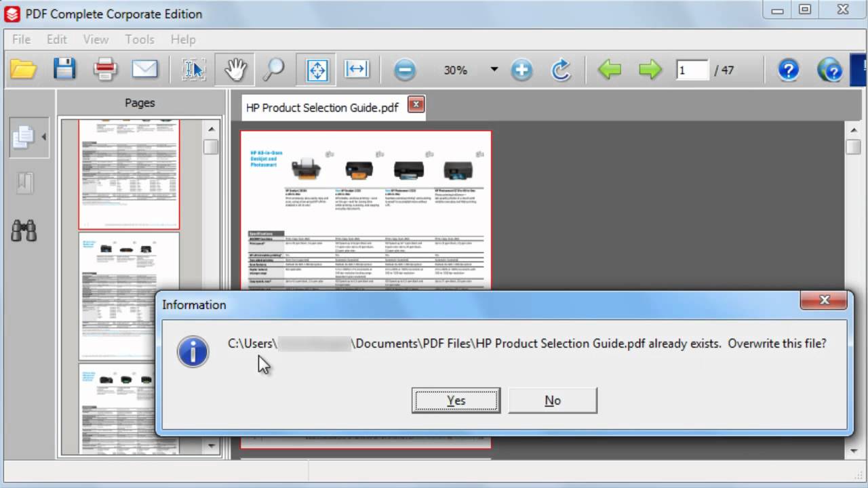The image size is (868, 488).
Task: Zoom out with the minus button
Action: click(405, 70)
